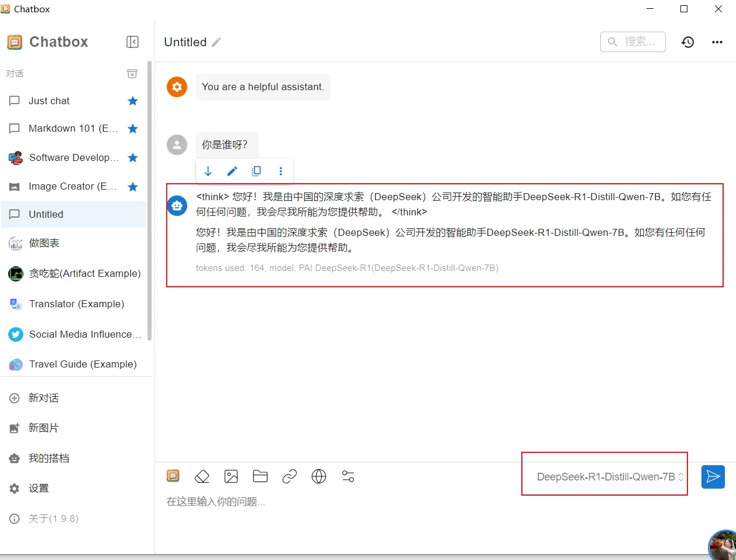
Task: Open the Software Developer conversation
Action: [x=74, y=157]
